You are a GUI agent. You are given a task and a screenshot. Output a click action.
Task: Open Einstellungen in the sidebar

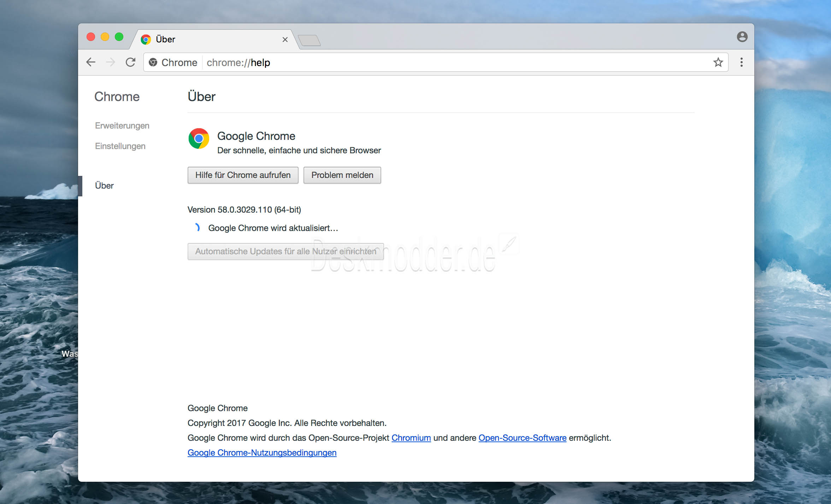point(120,146)
